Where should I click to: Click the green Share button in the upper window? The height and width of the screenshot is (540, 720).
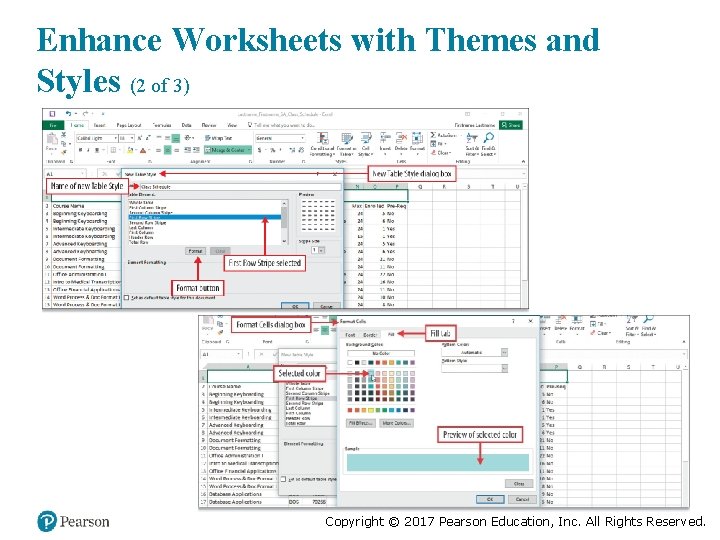(511, 125)
